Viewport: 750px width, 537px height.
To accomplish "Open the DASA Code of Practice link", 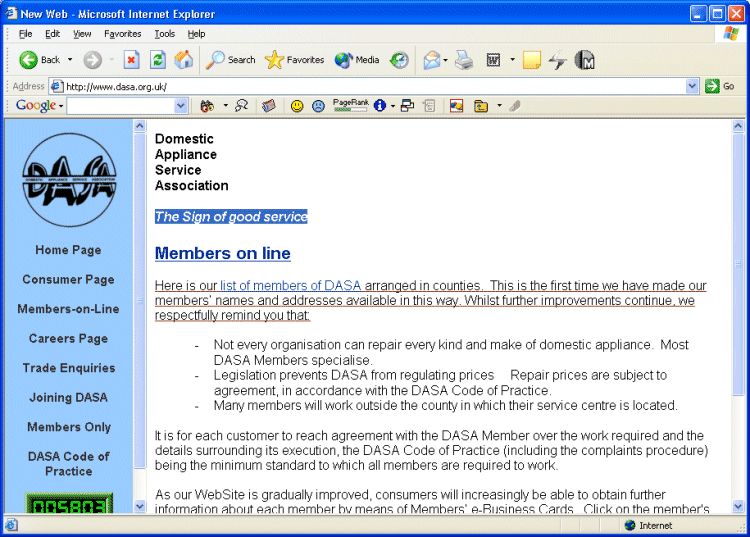I will click(68, 464).
